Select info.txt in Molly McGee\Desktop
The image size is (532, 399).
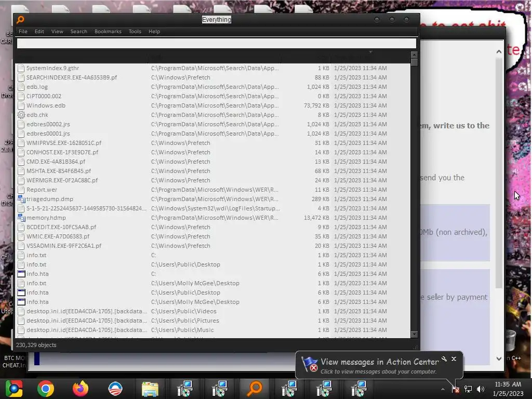click(36, 283)
